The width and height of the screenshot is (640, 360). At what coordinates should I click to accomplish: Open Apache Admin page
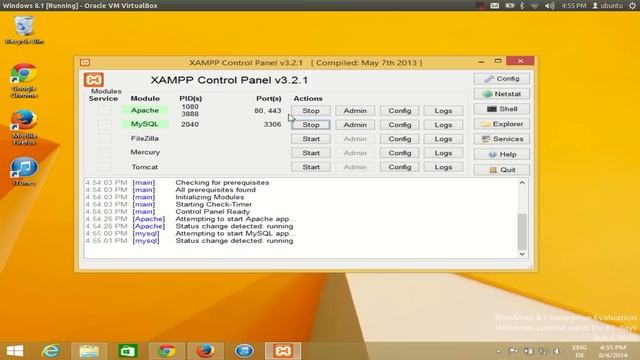point(355,111)
